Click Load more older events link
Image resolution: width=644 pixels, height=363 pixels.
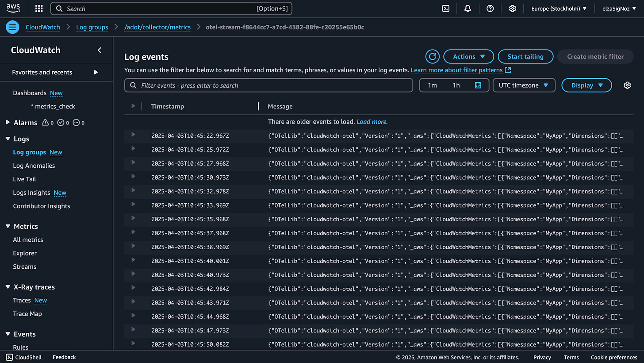point(372,122)
